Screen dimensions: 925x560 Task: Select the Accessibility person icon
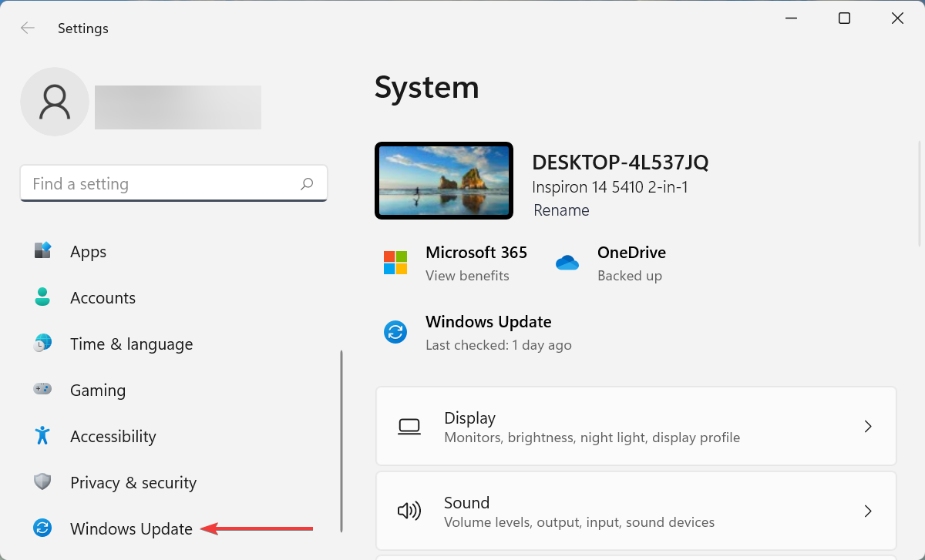[x=42, y=436]
